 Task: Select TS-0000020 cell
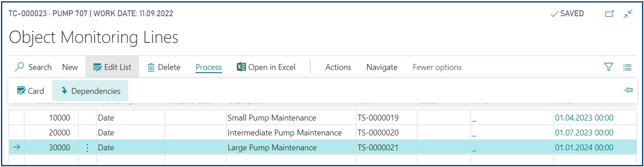pyautogui.click(x=386, y=132)
